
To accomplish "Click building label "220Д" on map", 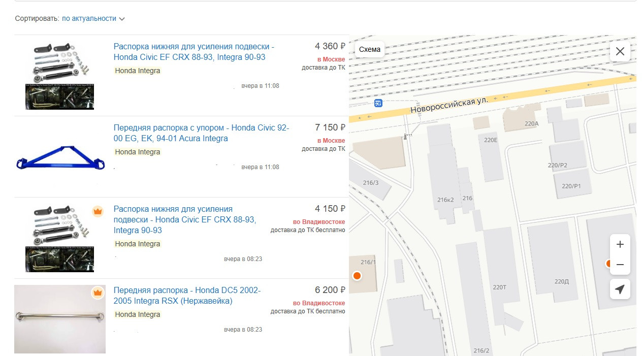I will pyautogui.click(x=562, y=281).
